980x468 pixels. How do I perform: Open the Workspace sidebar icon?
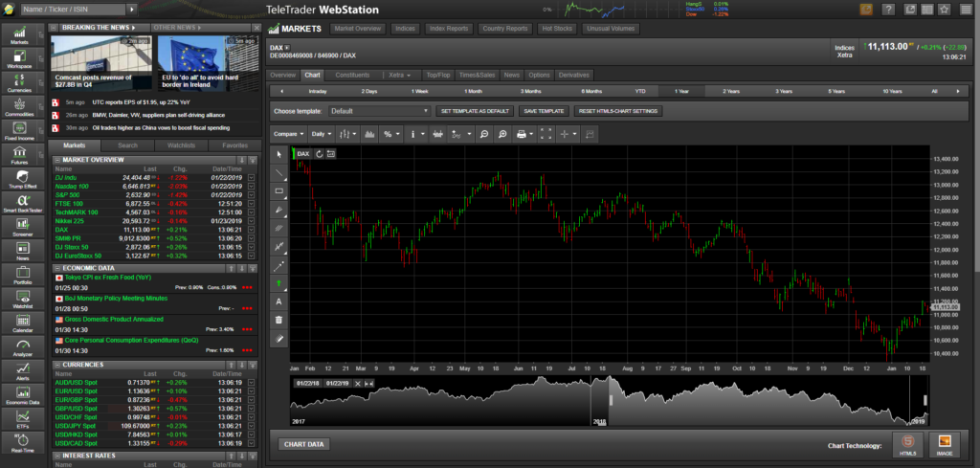19,58
